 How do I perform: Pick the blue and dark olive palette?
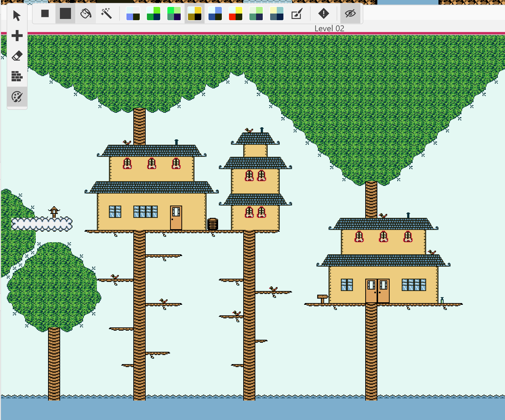coord(215,14)
